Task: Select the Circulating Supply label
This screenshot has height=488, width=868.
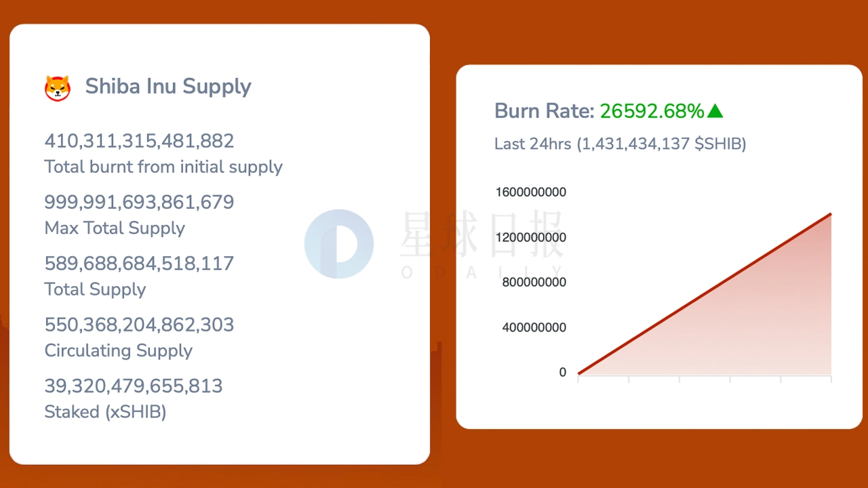Action: tap(118, 350)
